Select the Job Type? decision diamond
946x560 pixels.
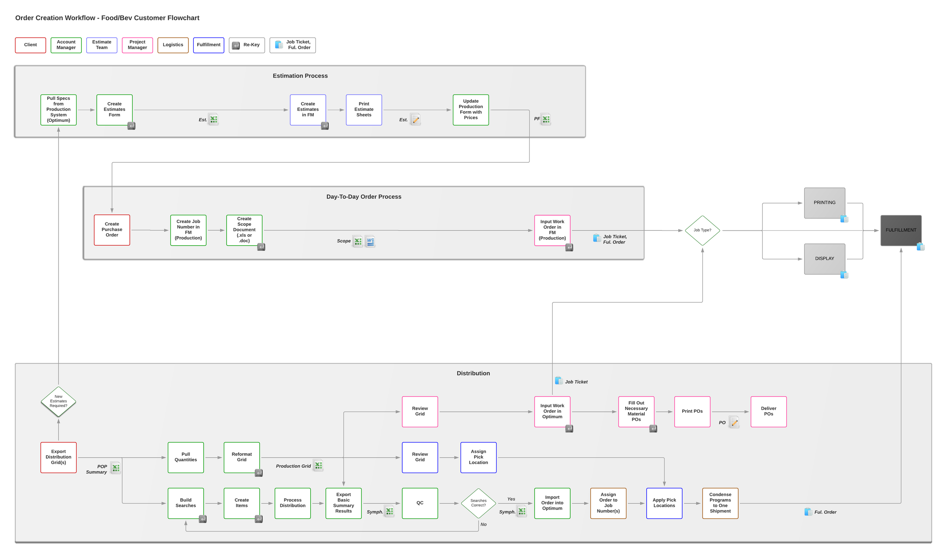[x=702, y=230]
